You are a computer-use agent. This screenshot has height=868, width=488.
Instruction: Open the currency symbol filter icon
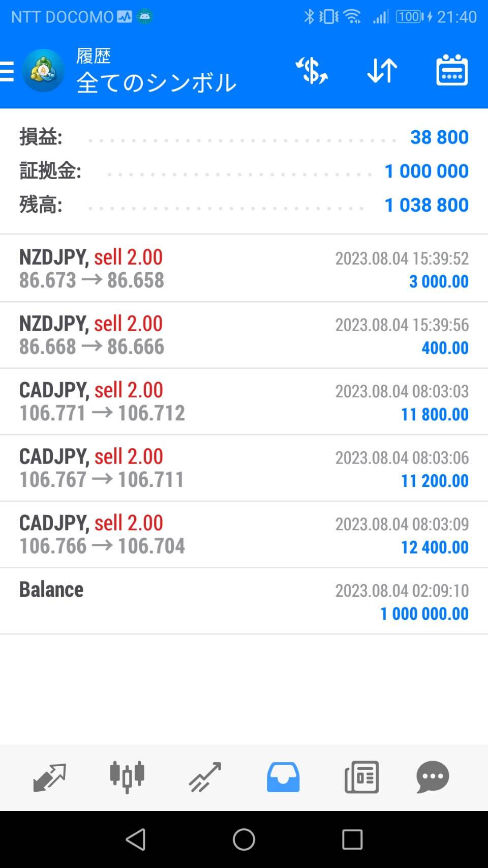[x=312, y=70]
